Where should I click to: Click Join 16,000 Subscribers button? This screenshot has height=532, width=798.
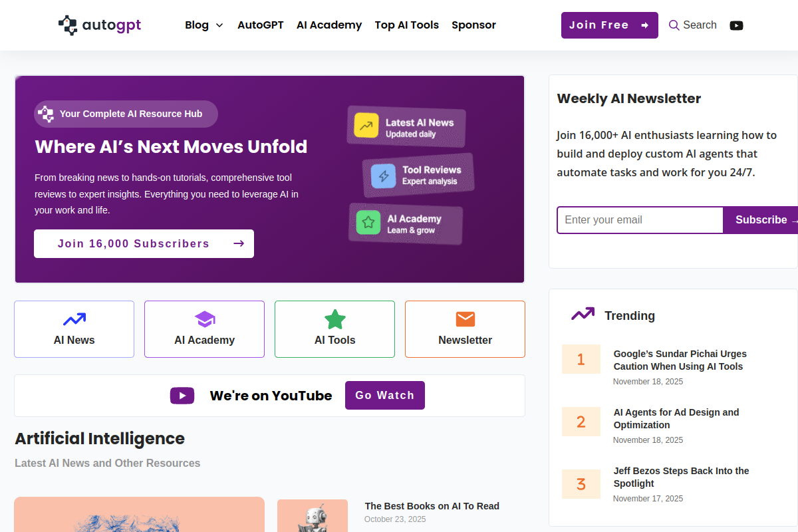[144, 243]
